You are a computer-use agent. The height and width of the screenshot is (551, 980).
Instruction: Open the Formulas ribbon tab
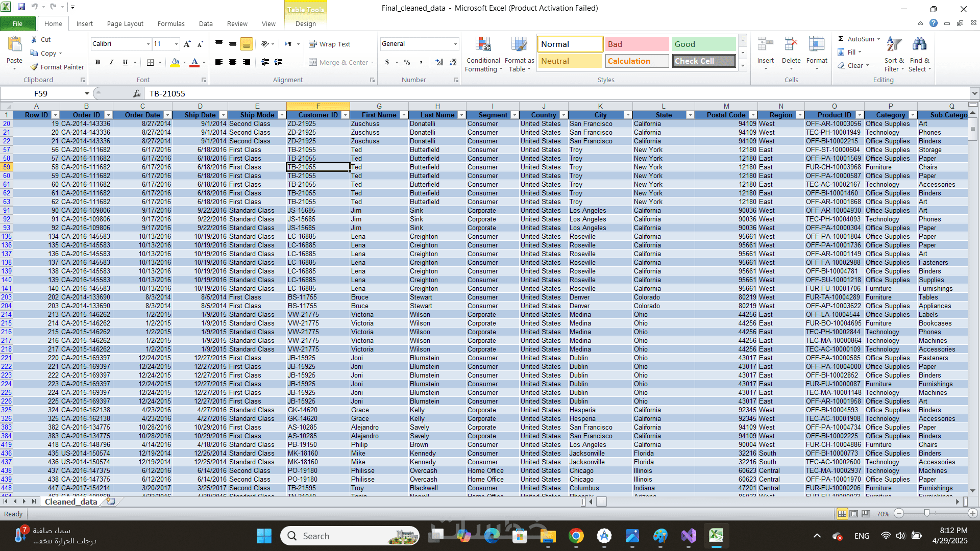tap(171, 23)
